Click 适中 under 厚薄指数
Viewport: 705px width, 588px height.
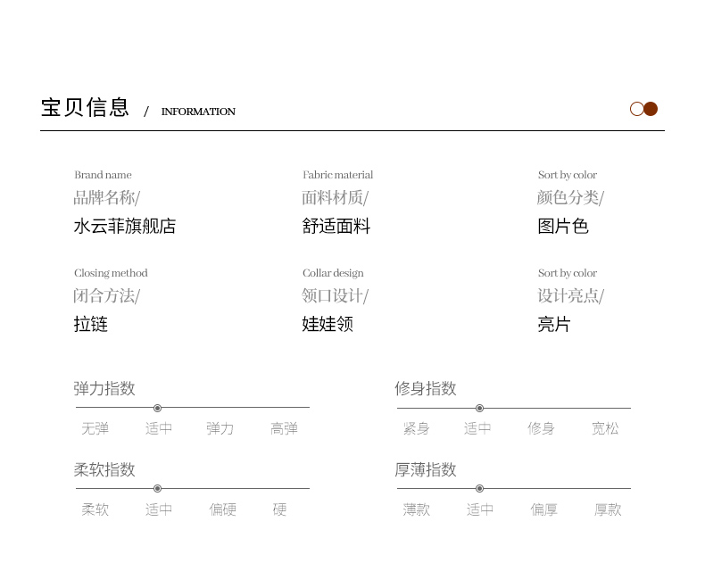(480, 509)
